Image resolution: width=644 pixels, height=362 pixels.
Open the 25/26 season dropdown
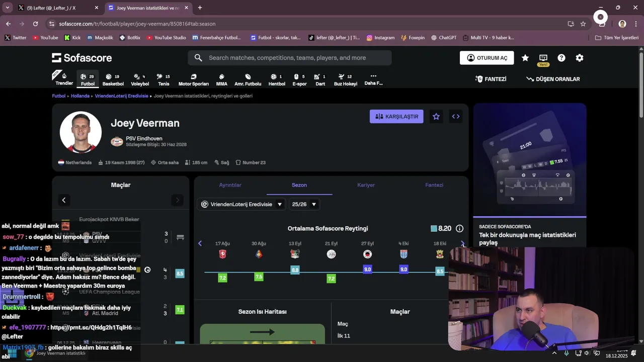point(304,204)
